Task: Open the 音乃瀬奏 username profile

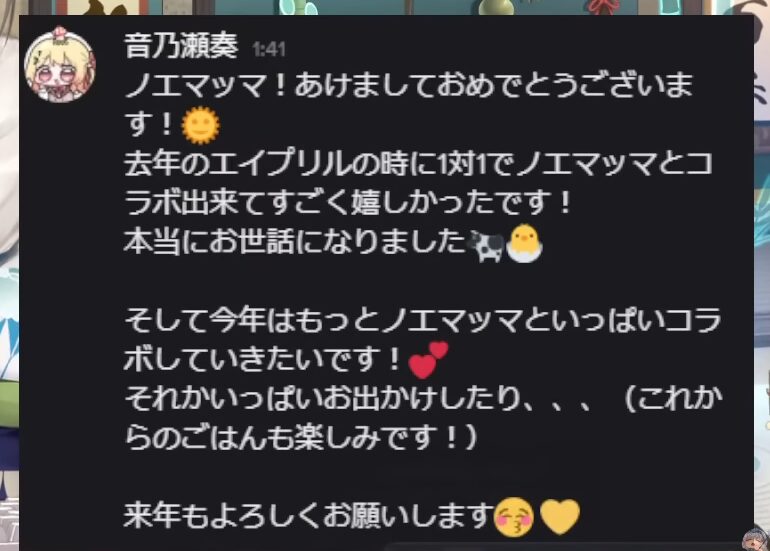Action: 181,46
